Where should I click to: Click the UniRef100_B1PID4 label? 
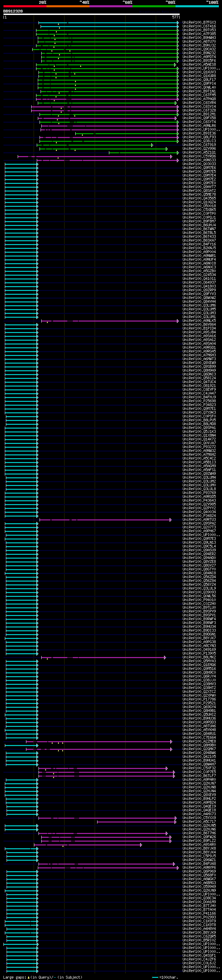(199, 328)
